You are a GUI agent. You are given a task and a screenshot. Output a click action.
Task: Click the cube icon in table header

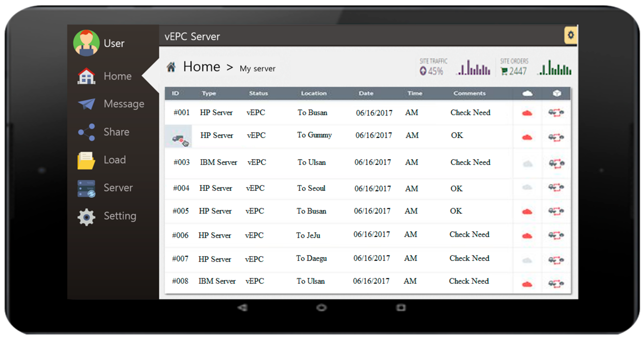557,93
